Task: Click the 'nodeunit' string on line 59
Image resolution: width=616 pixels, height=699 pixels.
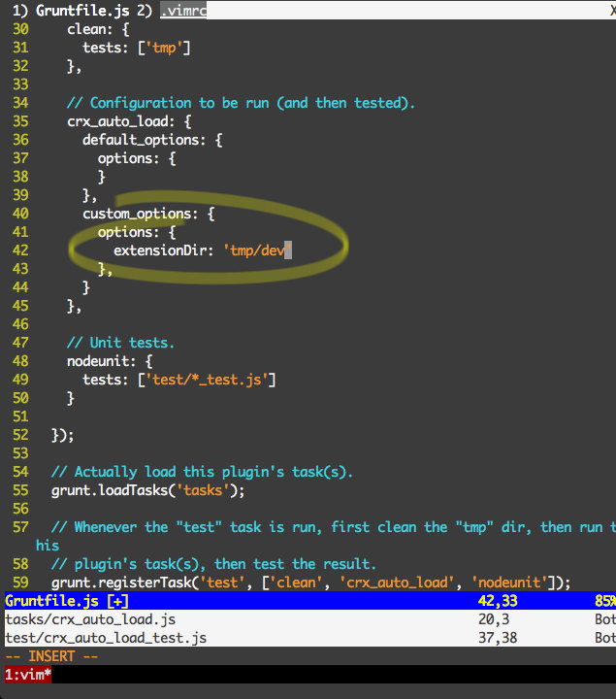Action: [509, 582]
